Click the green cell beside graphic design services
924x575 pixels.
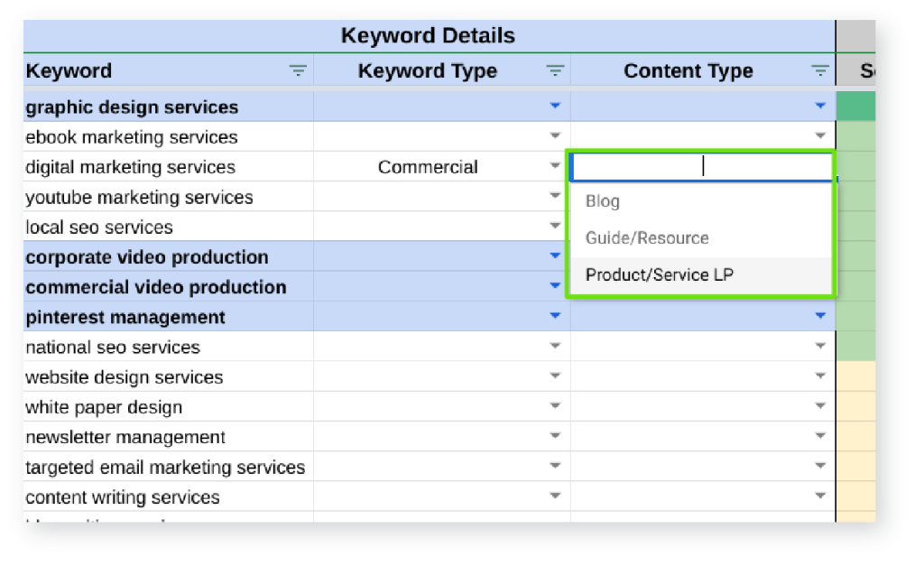(855, 107)
